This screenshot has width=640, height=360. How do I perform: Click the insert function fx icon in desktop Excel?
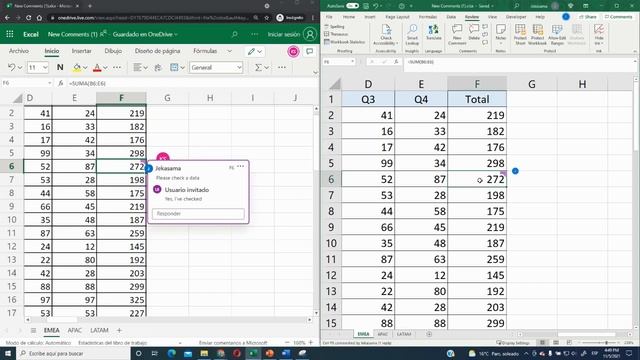396,62
